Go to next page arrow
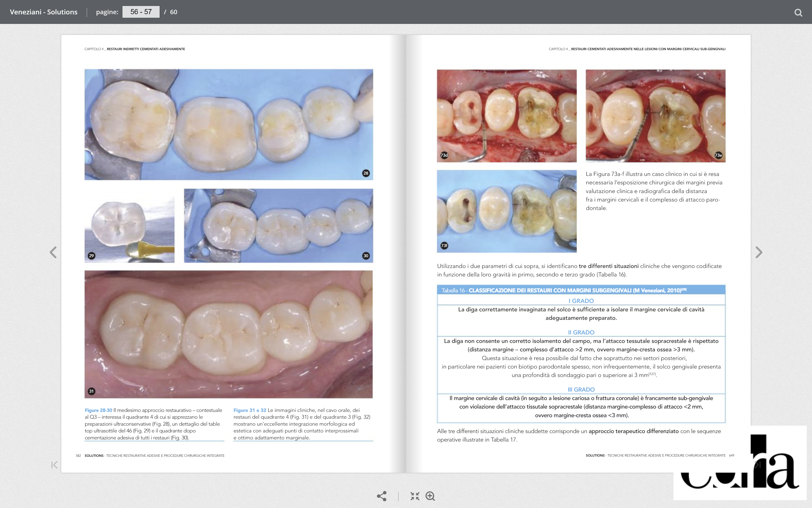This screenshot has width=812, height=508. point(759,252)
